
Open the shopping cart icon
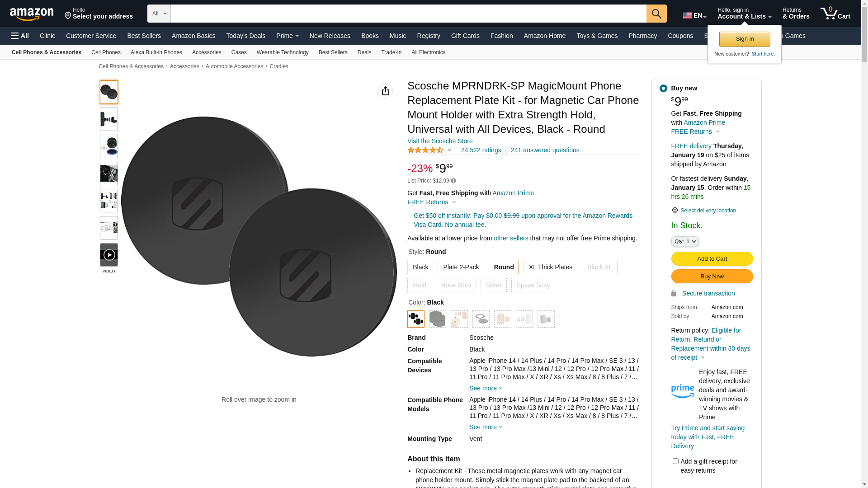(835, 14)
